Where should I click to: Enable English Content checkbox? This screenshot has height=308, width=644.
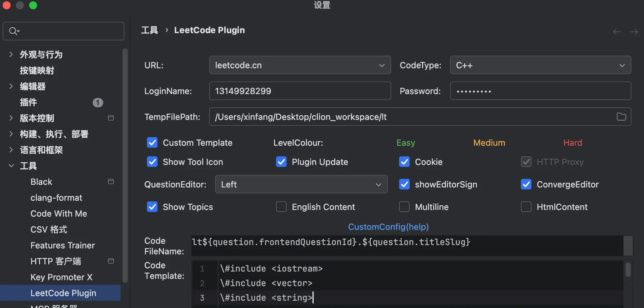tap(281, 207)
